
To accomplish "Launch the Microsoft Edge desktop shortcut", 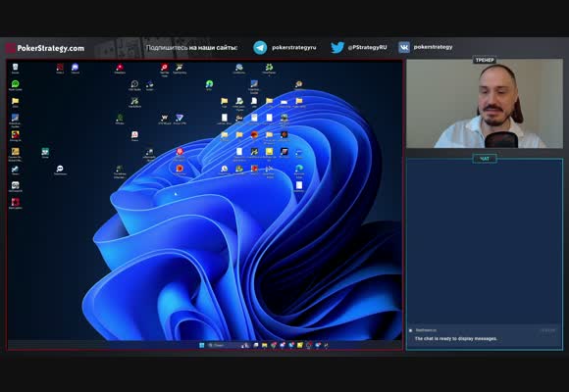I will pos(299,170).
